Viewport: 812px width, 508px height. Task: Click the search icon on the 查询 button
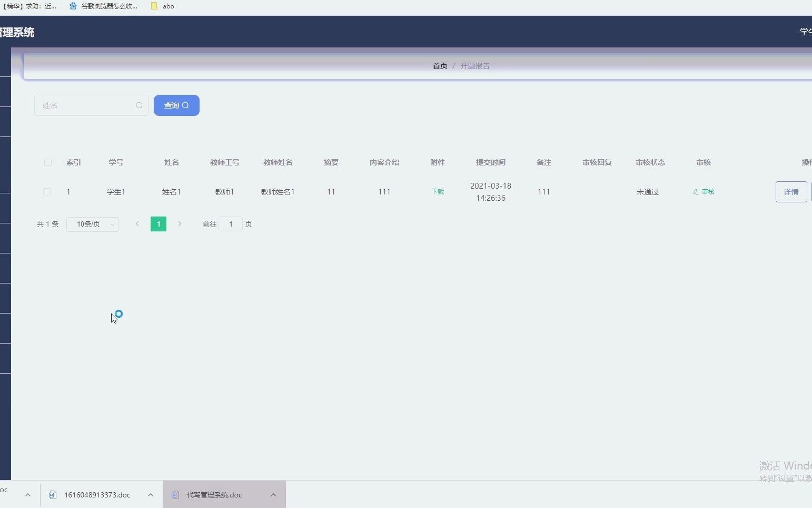tap(185, 105)
